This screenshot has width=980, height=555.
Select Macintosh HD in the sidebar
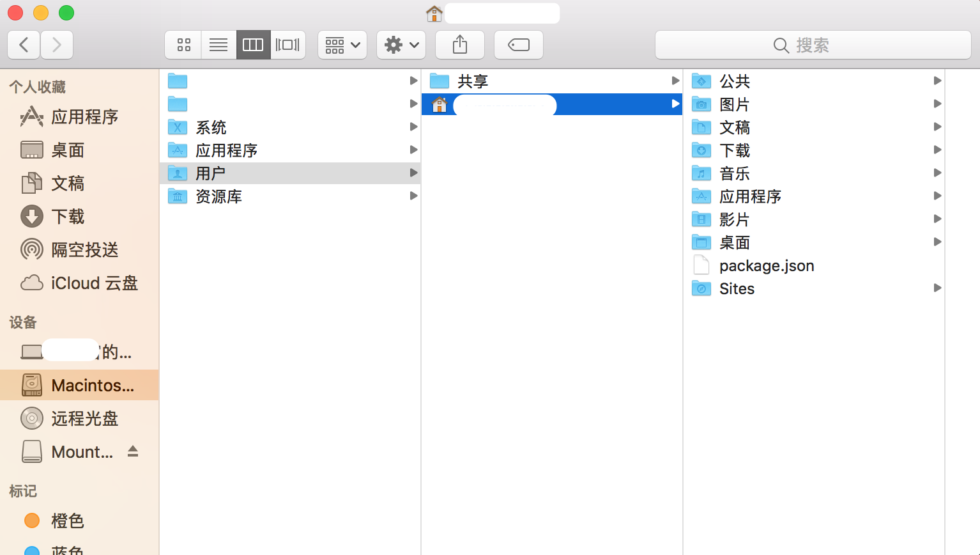[79, 385]
